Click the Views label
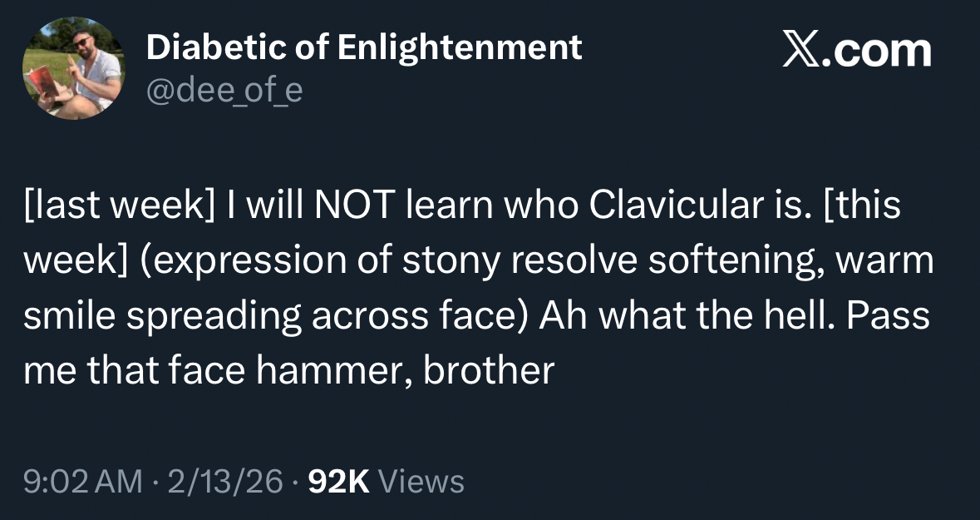980x520 pixels. tap(421, 481)
